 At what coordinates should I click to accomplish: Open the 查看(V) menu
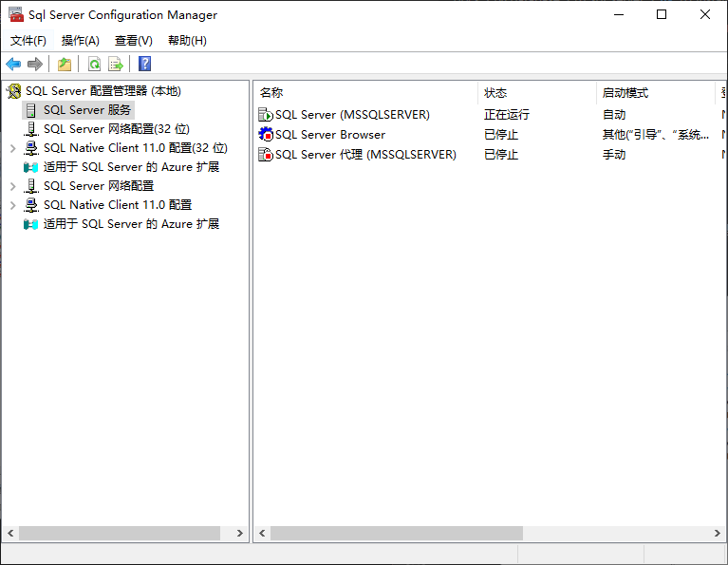pyautogui.click(x=134, y=41)
